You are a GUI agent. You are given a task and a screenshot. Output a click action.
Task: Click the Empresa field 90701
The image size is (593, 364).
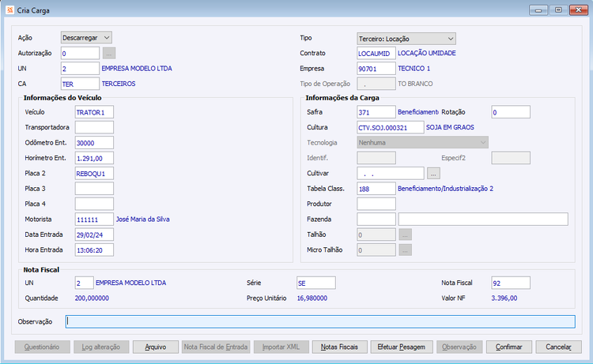376,69
